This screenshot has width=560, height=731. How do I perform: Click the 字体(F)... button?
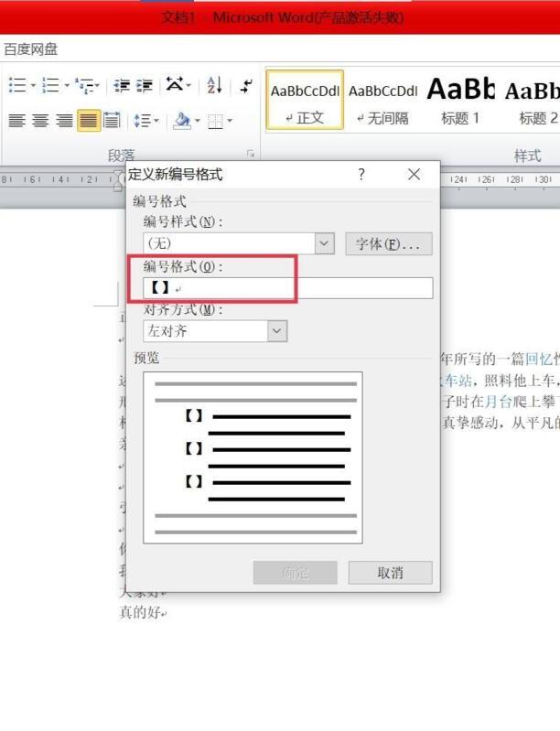(388, 243)
